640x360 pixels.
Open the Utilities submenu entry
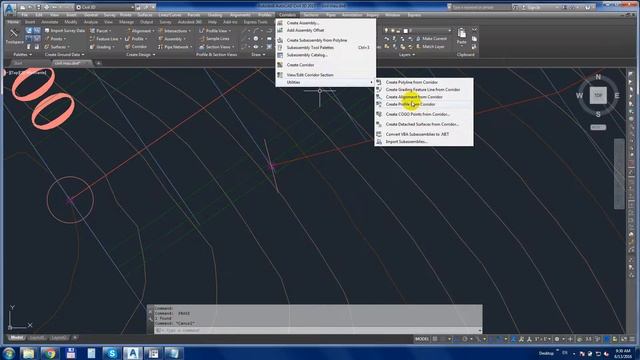325,82
